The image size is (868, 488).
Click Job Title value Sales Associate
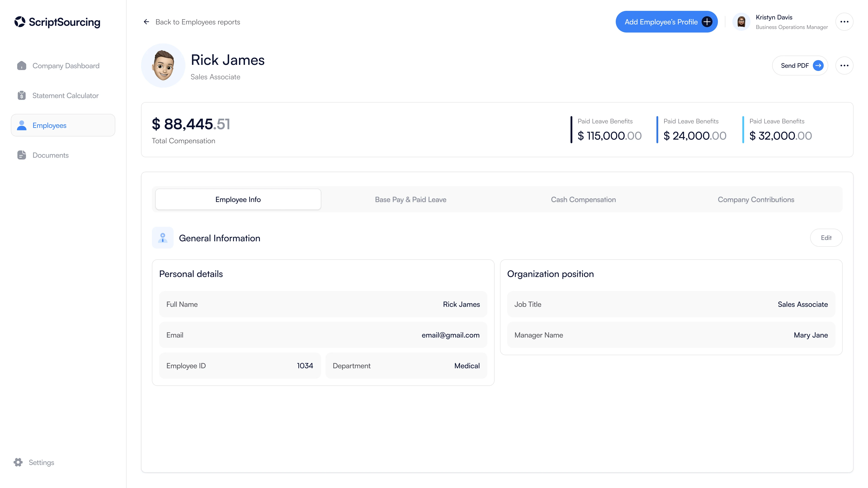point(803,304)
